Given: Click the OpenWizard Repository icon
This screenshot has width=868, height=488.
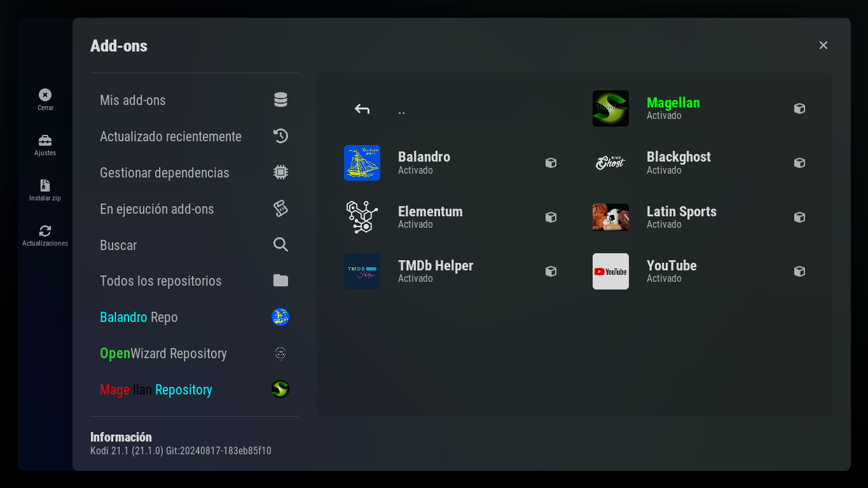Looking at the screenshot, I should [x=280, y=353].
